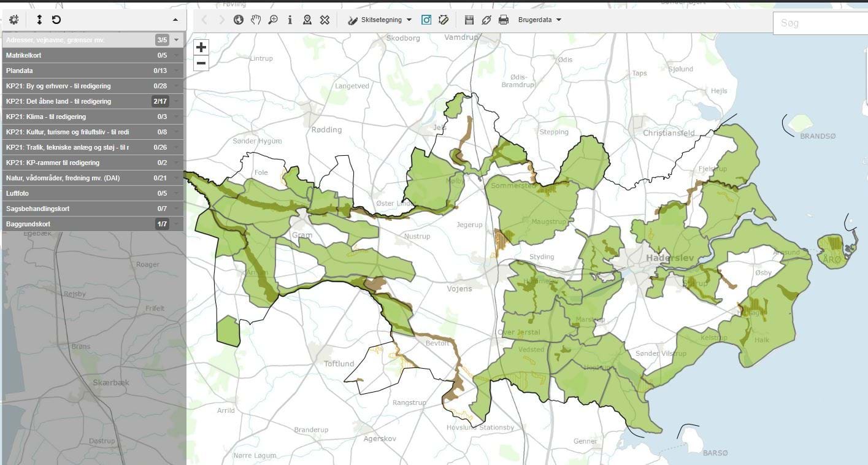Click the printer icon
Viewport: 868px width, 465px height.
(x=504, y=20)
